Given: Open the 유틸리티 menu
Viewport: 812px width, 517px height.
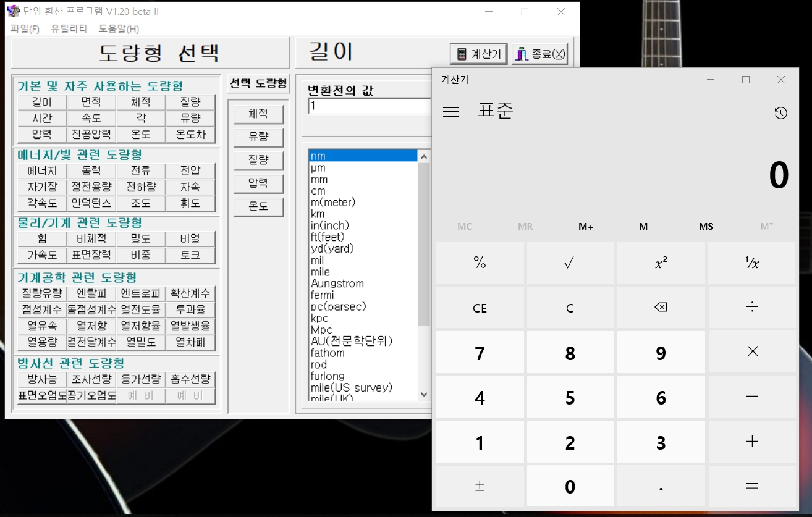Looking at the screenshot, I should tap(69, 29).
